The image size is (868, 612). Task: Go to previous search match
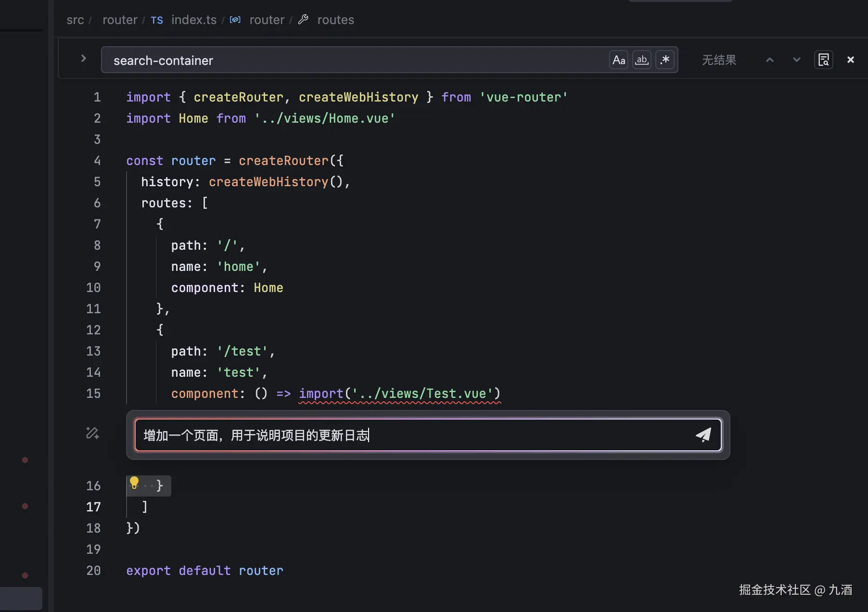click(770, 60)
